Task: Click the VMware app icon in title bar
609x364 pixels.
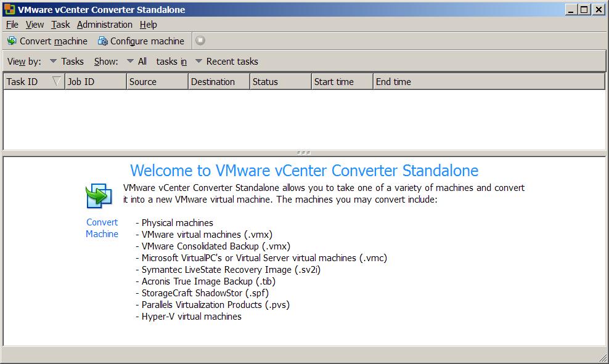Action: coord(9,9)
